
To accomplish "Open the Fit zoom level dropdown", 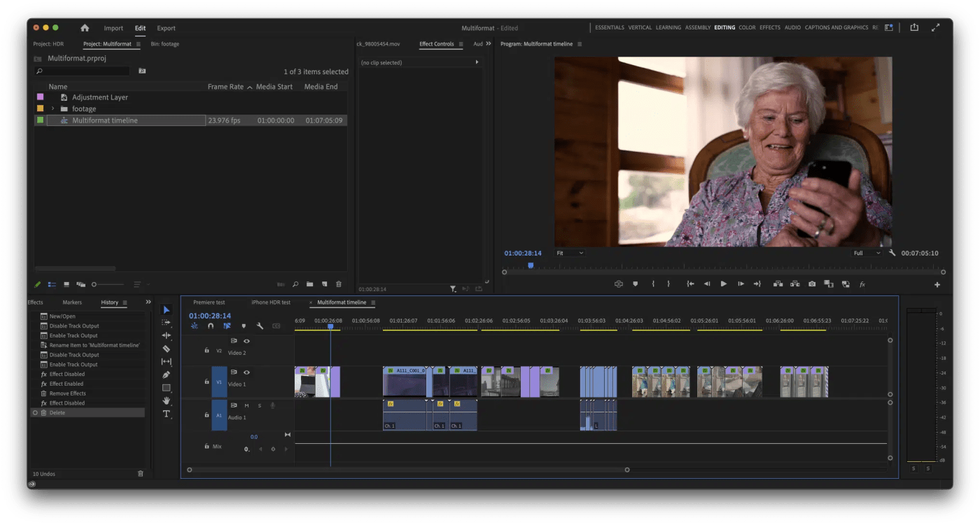I will coord(569,253).
